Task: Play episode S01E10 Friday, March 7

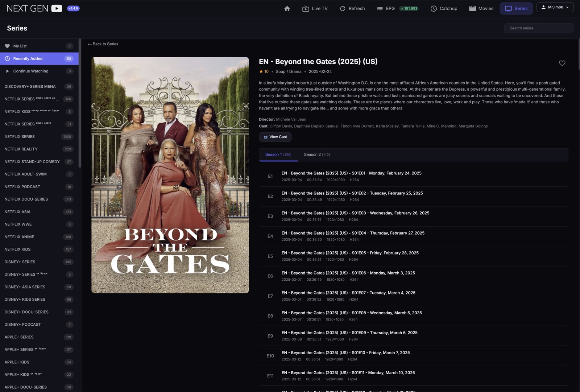Action: click(x=414, y=356)
